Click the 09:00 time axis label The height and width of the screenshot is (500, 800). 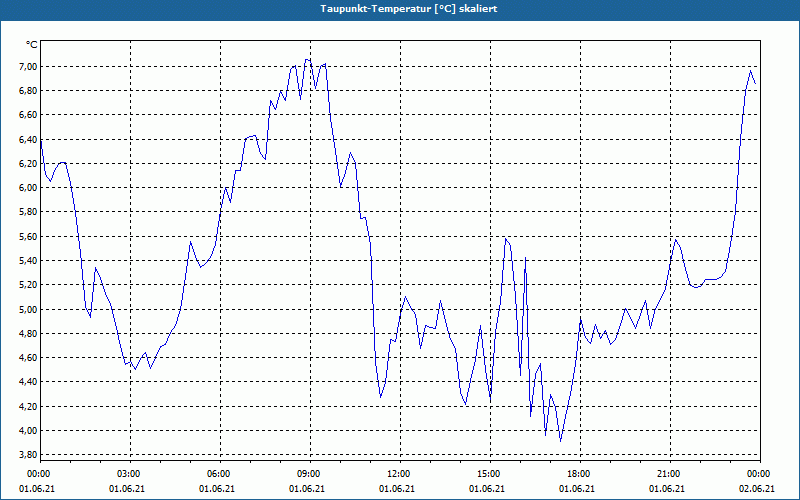(x=310, y=474)
